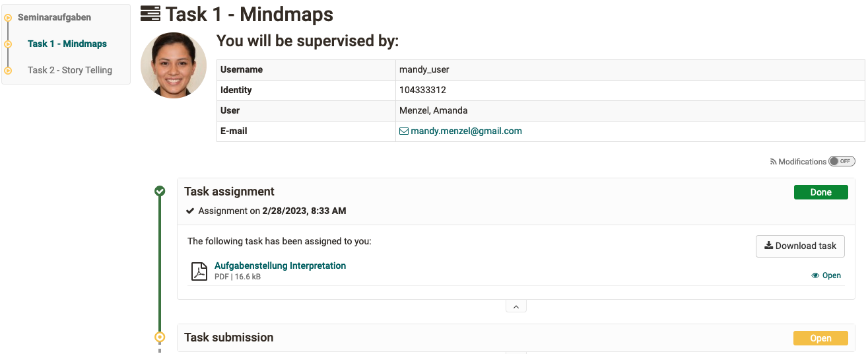Select Task 1 - Mindmaps in sidebar
Screen dimensions: 868x354
67,44
